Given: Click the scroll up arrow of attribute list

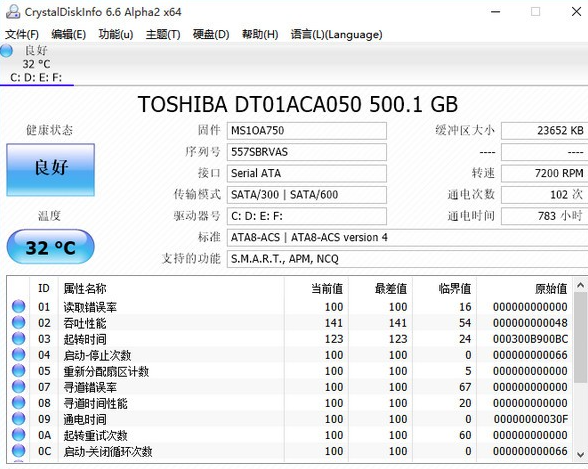Looking at the screenshot, I should click(x=580, y=286).
